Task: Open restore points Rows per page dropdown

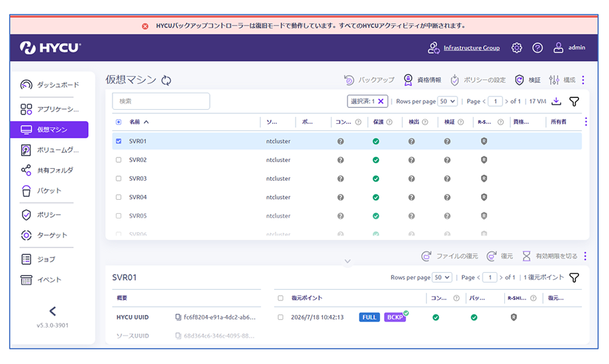Action: coord(442,277)
